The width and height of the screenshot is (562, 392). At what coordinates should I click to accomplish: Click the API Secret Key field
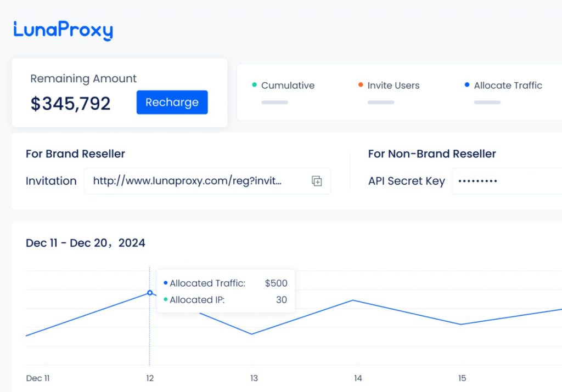(x=507, y=181)
